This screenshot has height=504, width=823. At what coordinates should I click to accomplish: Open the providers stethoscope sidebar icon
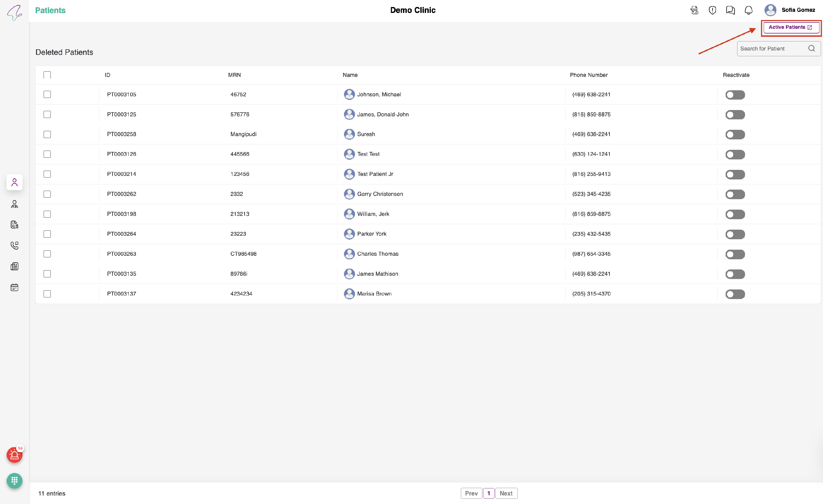14,204
